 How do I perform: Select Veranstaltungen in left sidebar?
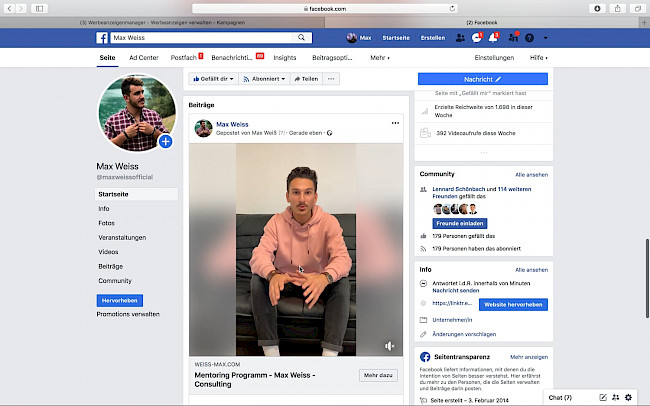[122, 238]
